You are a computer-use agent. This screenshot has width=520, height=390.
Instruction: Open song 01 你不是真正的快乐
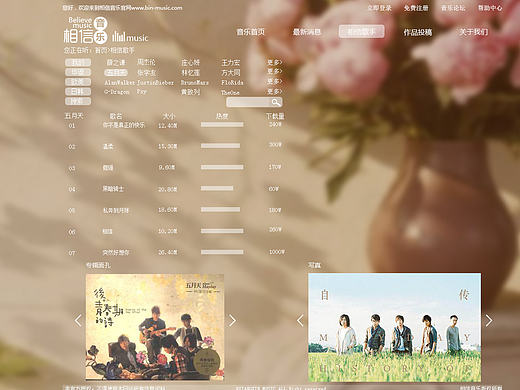click(124, 125)
